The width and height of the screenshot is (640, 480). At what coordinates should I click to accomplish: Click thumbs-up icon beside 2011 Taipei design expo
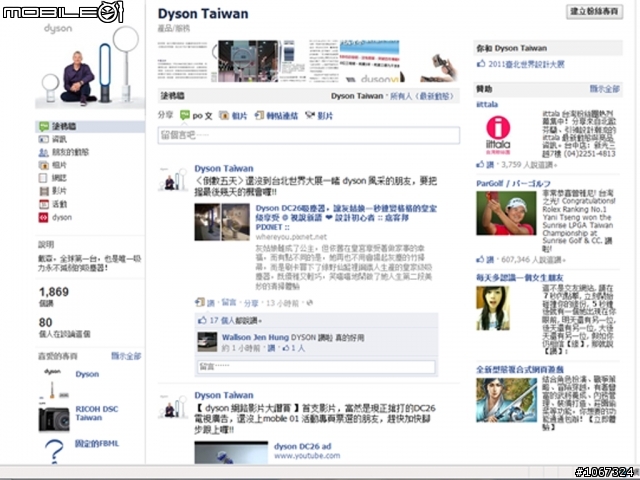(481, 64)
